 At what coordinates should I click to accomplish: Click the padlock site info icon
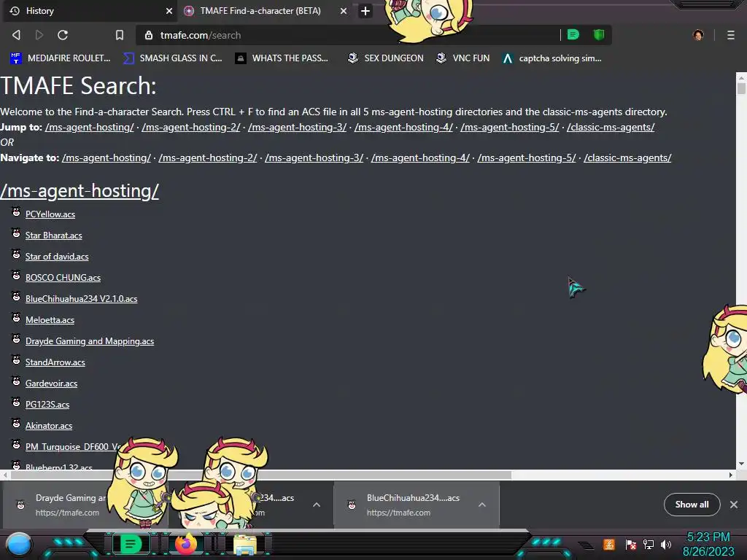149,35
